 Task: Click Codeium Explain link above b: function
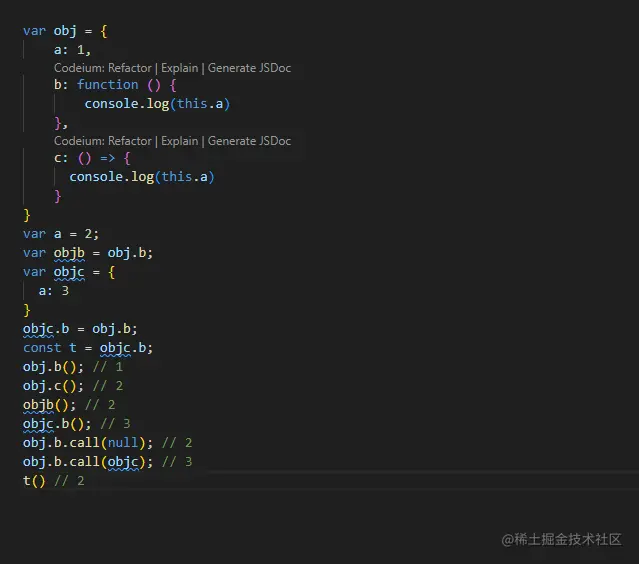point(179,68)
